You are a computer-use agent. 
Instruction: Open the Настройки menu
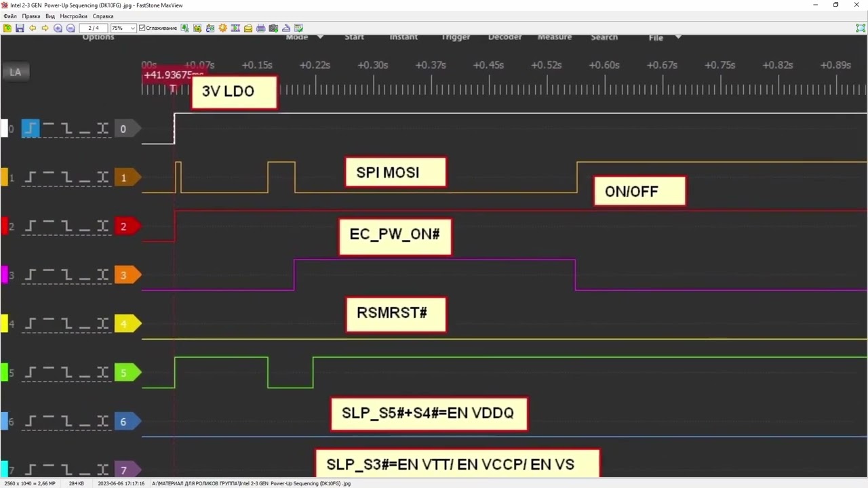(73, 16)
